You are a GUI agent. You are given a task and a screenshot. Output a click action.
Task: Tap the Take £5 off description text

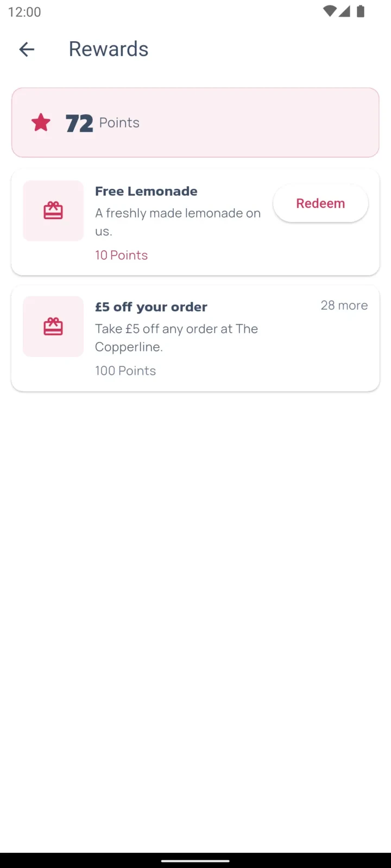tap(176, 337)
